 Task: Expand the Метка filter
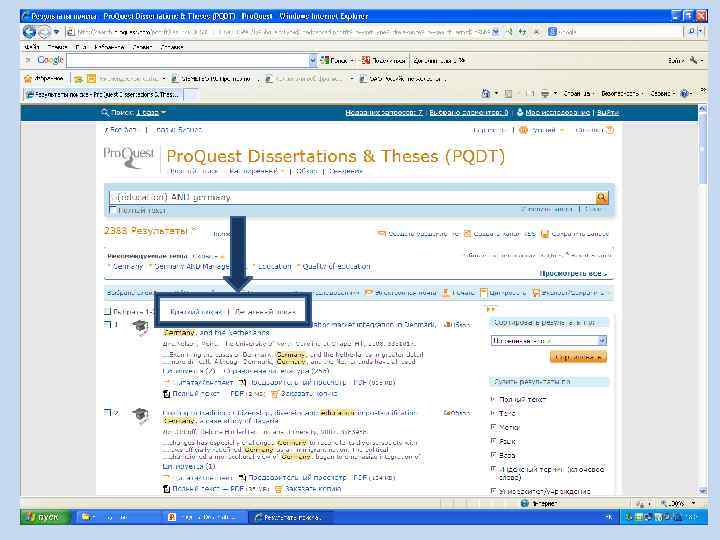(x=494, y=427)
